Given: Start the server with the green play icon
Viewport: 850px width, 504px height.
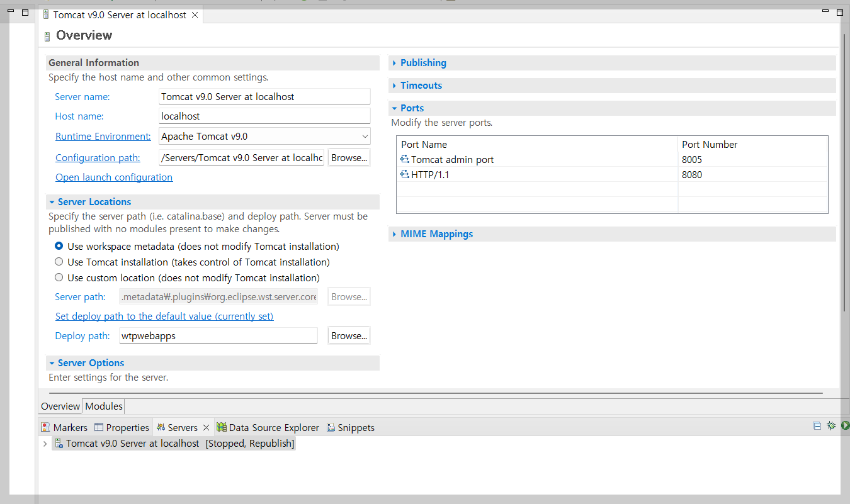Looking at the screenshot, I should (x=845, y=426).
